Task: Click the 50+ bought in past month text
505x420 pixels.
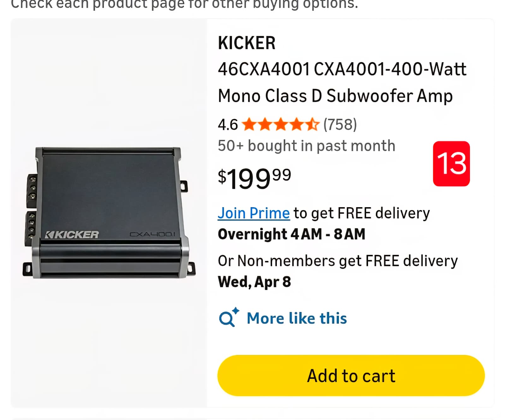Action: coord(306,146)
